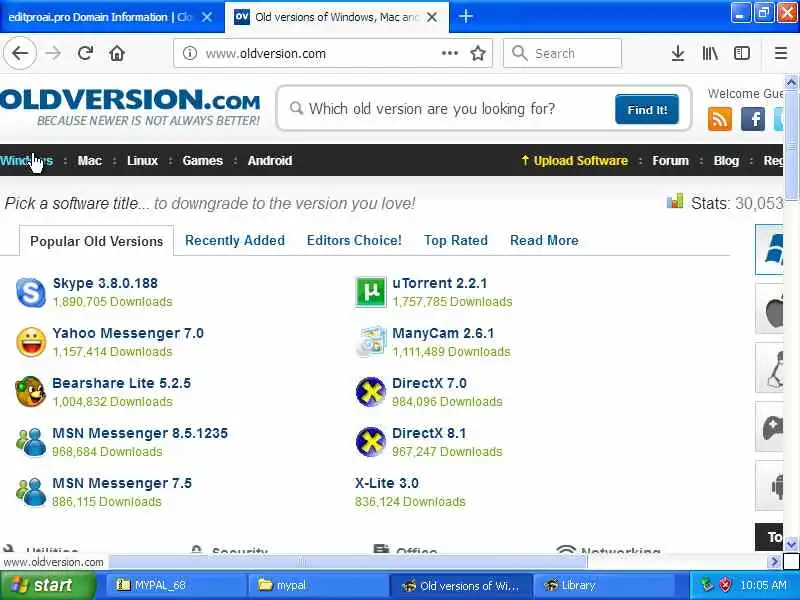This screenshot has width=800, height=600.
Task: Open Mac in the site nav bar
Action: point(90,161)
